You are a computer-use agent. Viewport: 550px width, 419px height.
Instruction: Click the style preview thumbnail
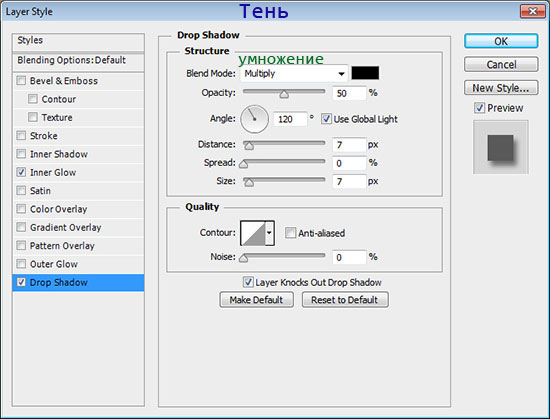tap(501, 147)
